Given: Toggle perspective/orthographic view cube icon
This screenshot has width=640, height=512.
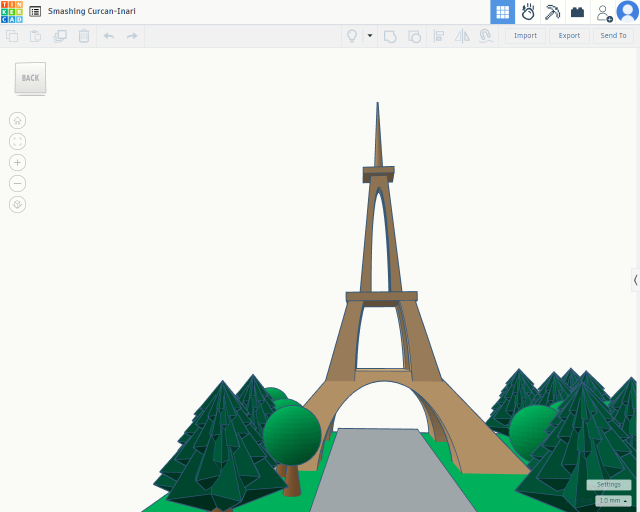Looking at the screenshot, I should click(18, 204).
